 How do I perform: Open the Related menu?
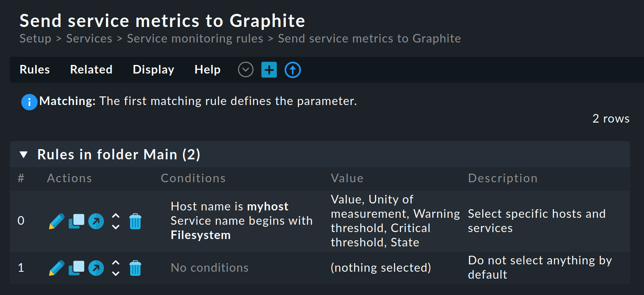click(x=91, y=69)
